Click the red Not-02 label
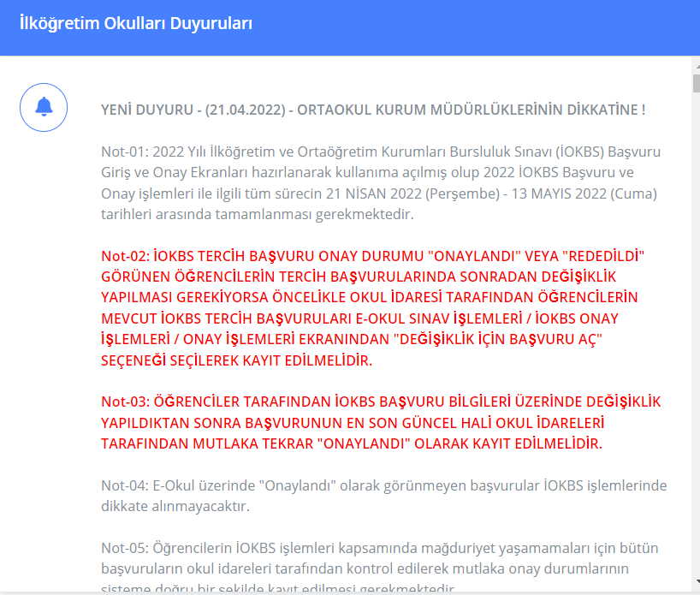This screenshot has height=595, width=700. coord(124,256)
